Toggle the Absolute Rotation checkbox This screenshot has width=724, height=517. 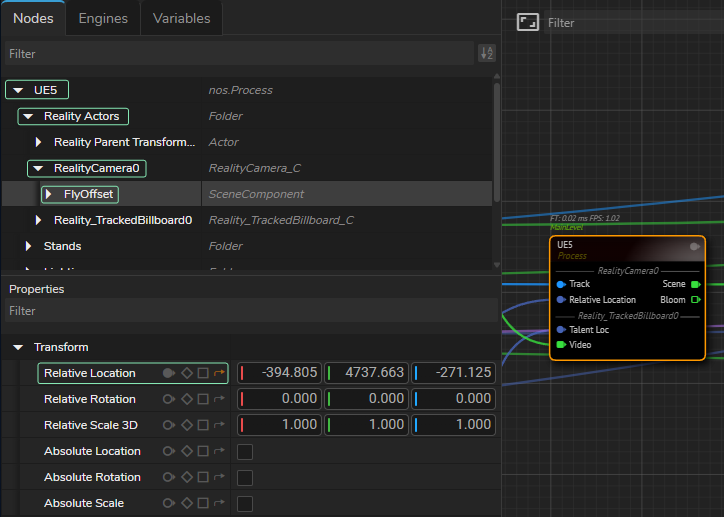pos(245,478)
